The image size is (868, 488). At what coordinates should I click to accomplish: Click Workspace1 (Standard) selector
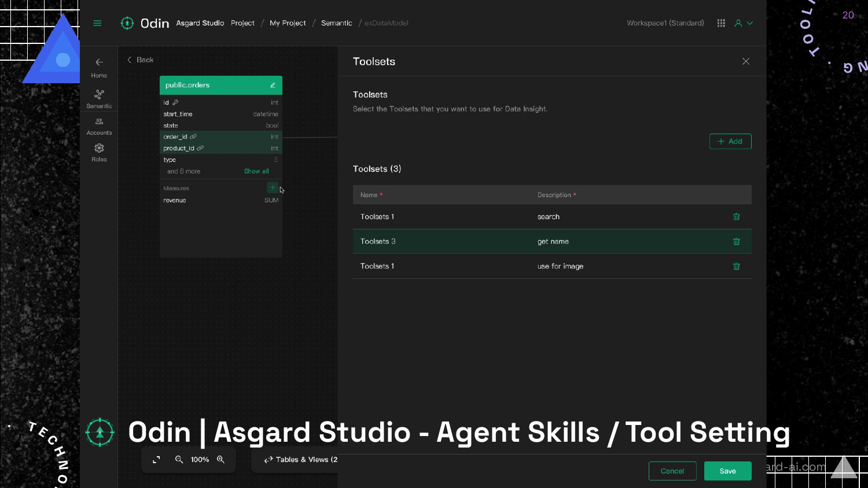coord(665,23)
